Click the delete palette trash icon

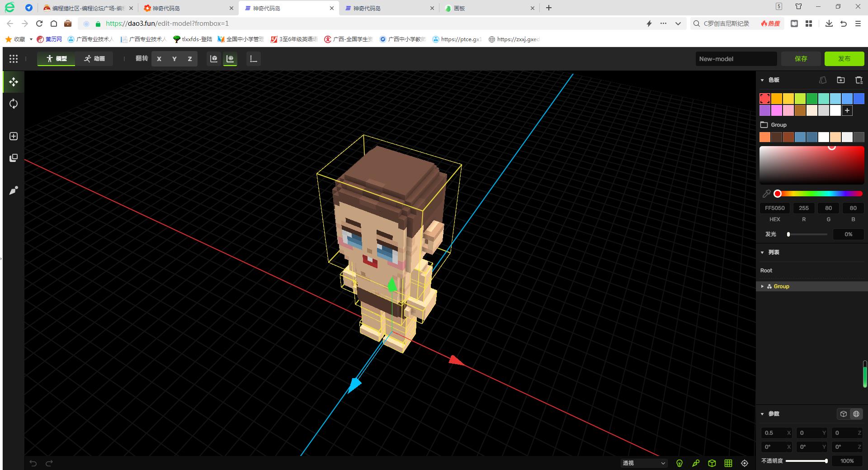pyautogui.click(x=859, y=80)
